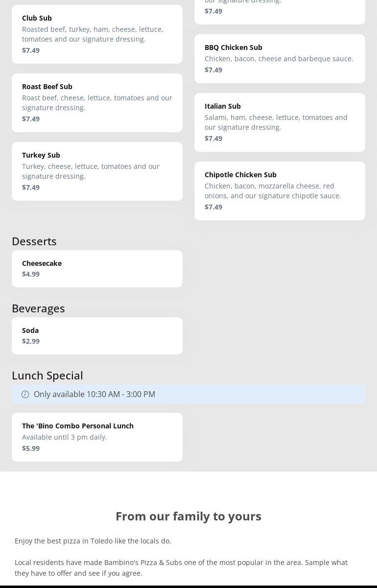Click the $7.49 price on Club Sub
Image resolution: width=377 pixels, height=588 pixels.
31,50
